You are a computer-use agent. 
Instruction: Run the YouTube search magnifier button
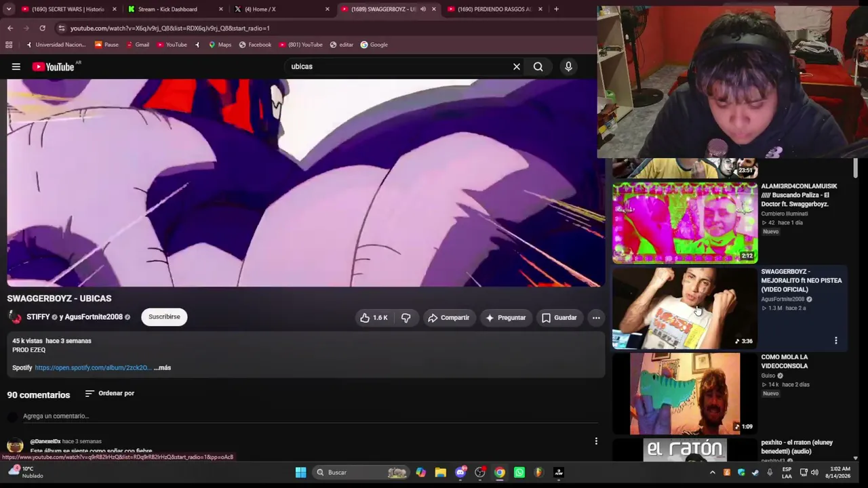pos(538,66)
